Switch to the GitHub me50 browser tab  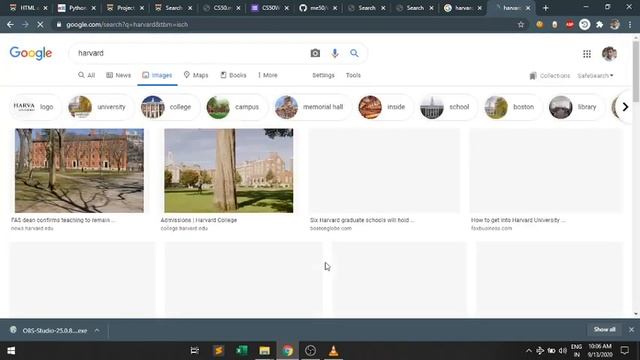317,8
